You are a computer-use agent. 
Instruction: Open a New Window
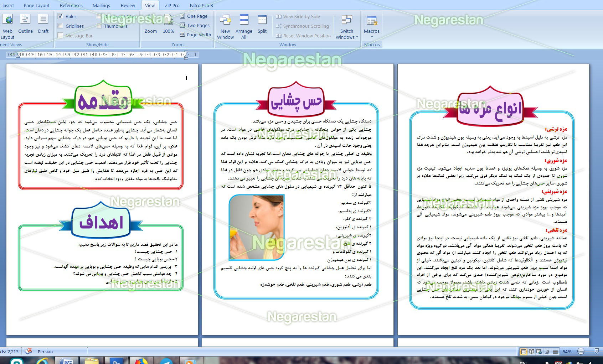[x=225, y=26]
